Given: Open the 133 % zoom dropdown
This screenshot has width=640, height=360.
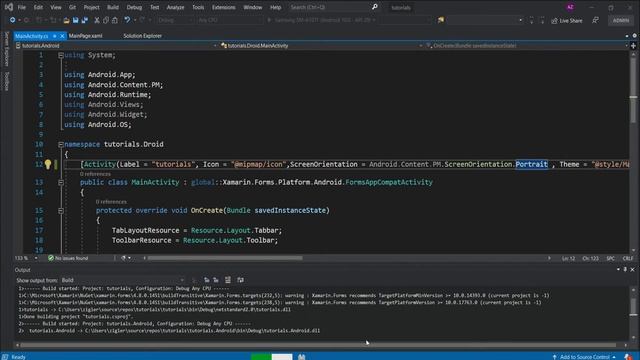Looking at the screenshot, I should pyautogui.click(x=26, y=258).
